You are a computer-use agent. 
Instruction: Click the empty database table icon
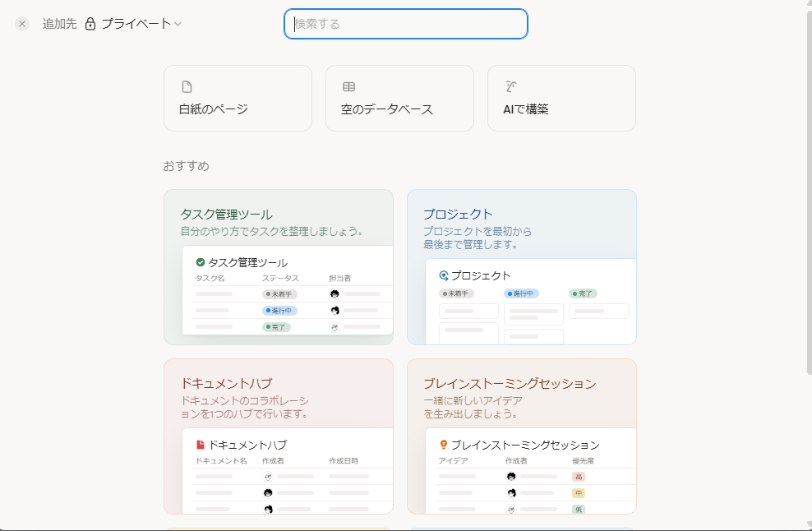[348, 87]
